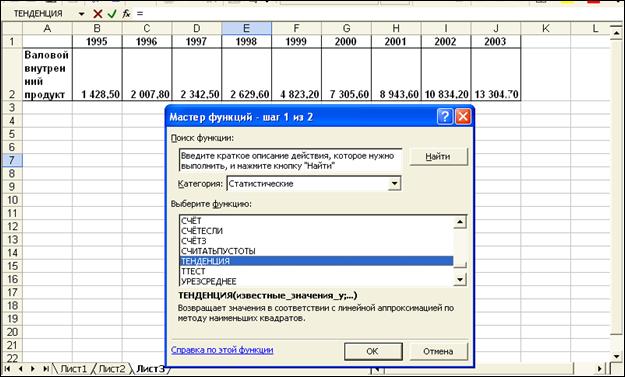Click cell value 4 823,20
The width and height of the screenshot is (625, 377).
click(x=297, y=75)
